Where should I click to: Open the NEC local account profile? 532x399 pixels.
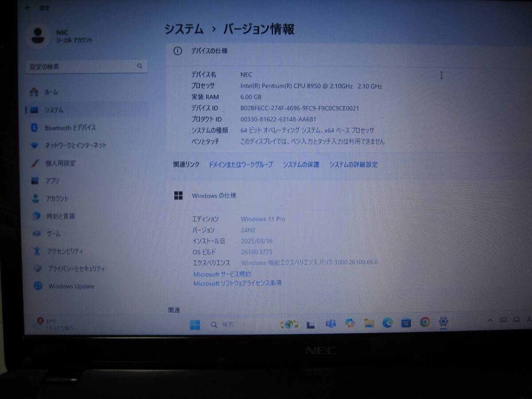point(62,36)
